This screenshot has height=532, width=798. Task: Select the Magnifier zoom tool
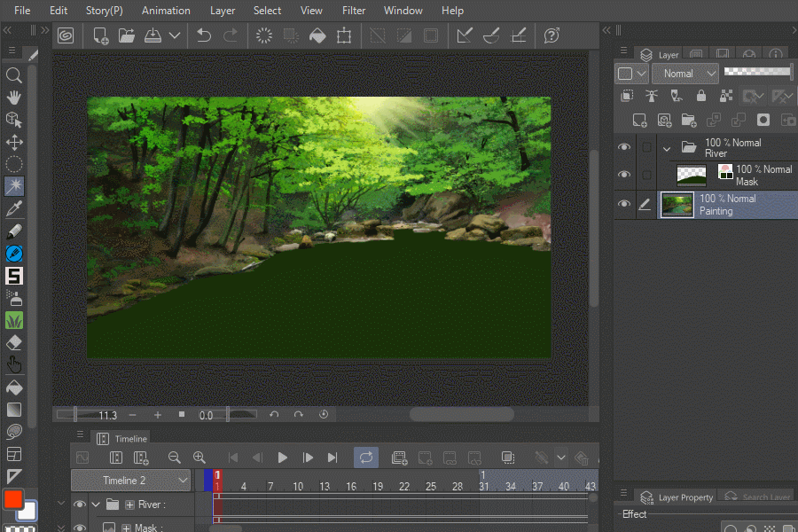pyautogui.click(x=14, y=75)
